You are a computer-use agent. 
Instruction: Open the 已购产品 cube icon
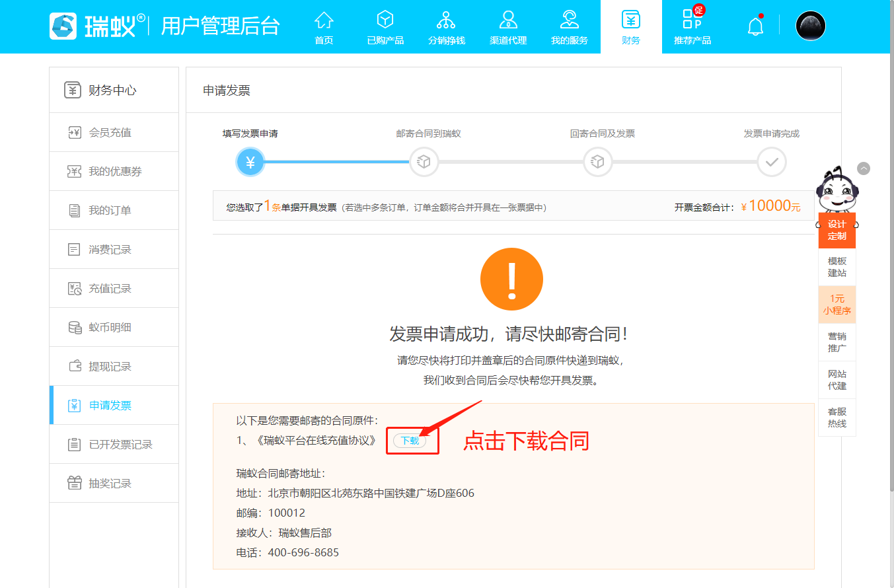(x=385, y=19)
